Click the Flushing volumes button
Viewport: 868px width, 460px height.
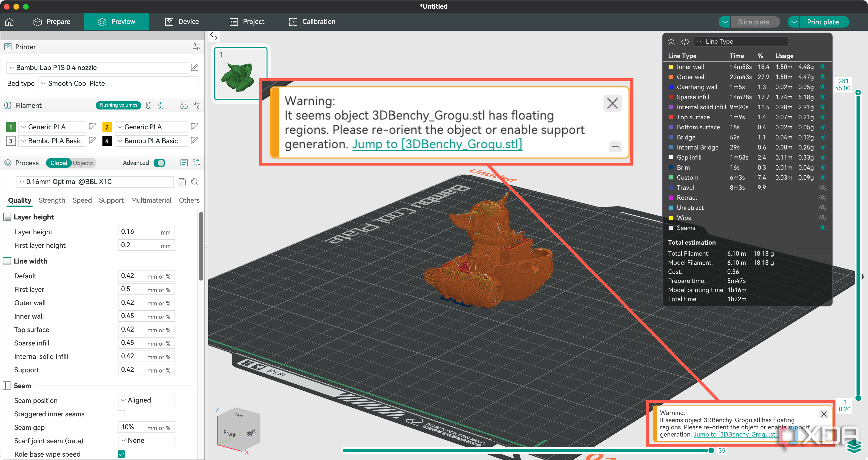[x=118, y=105]
